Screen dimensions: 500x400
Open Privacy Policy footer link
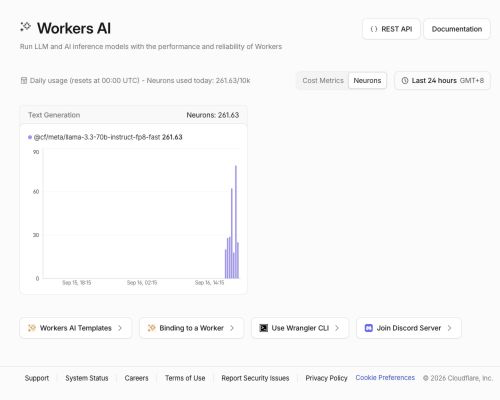[326, 378]
